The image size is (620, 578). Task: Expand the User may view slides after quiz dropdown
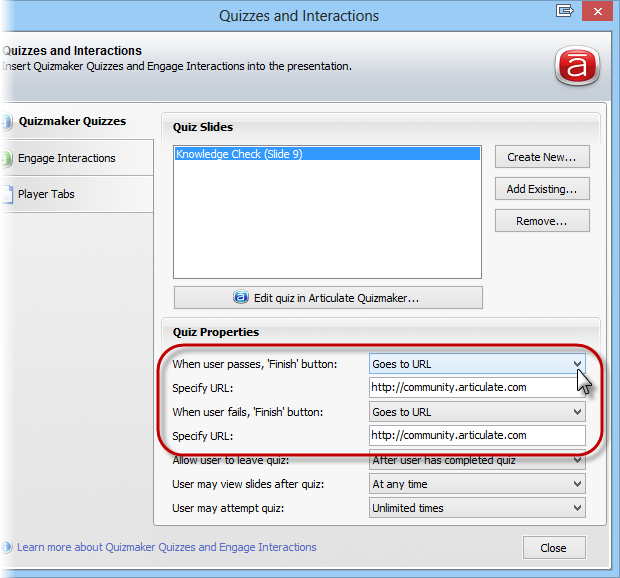tap(477, 484)
